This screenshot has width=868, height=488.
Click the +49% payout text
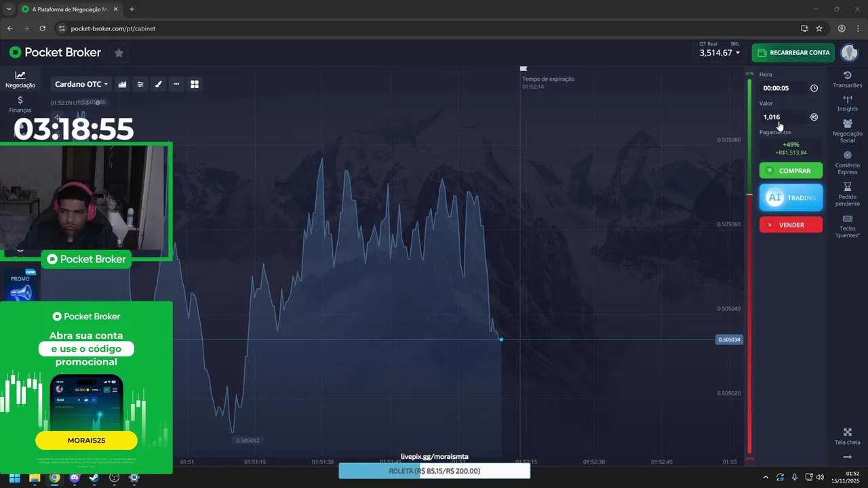coord(791,144)
